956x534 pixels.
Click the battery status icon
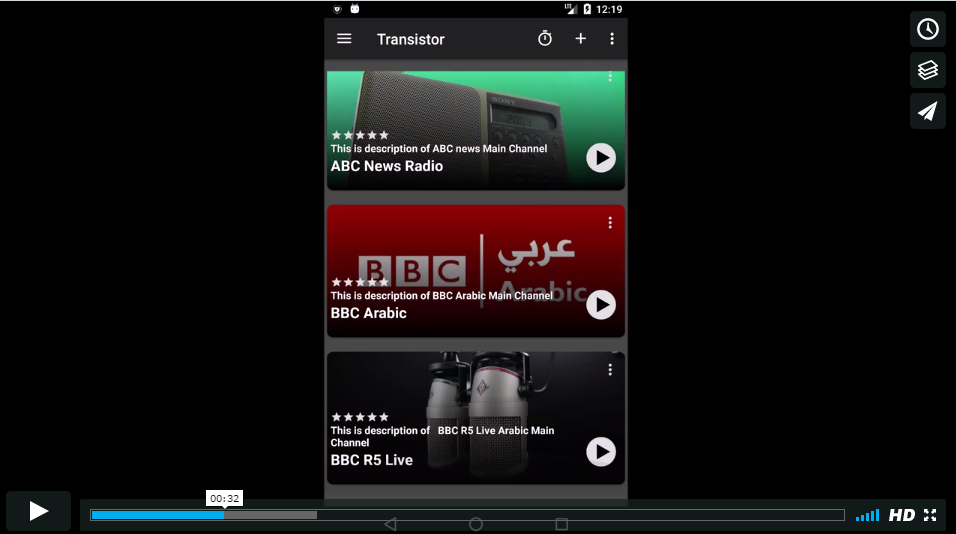(587, 9)
